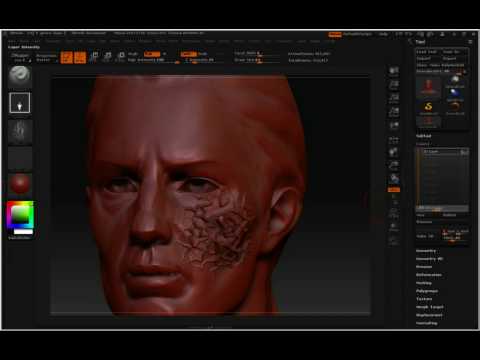The height and width of the screenshot is (360, 480).
Task: Expand the Geometry HD section
Action: 430,259
